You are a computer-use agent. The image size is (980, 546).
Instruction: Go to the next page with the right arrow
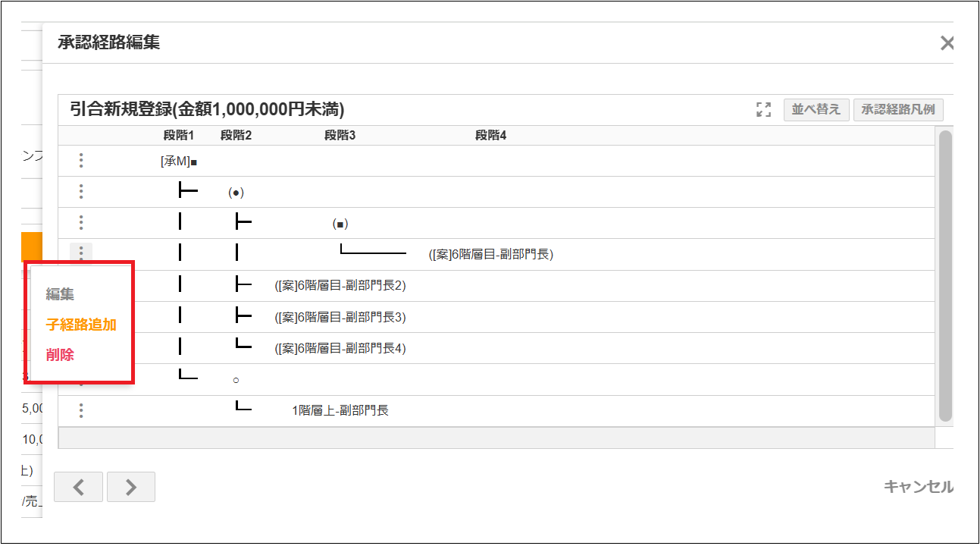click(130, 487)
